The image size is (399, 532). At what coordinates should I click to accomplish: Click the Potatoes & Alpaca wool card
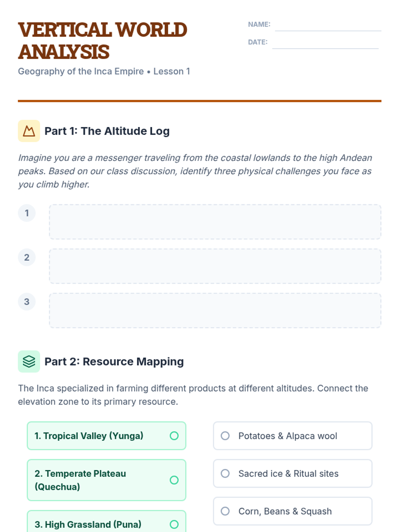click(293, 436)
